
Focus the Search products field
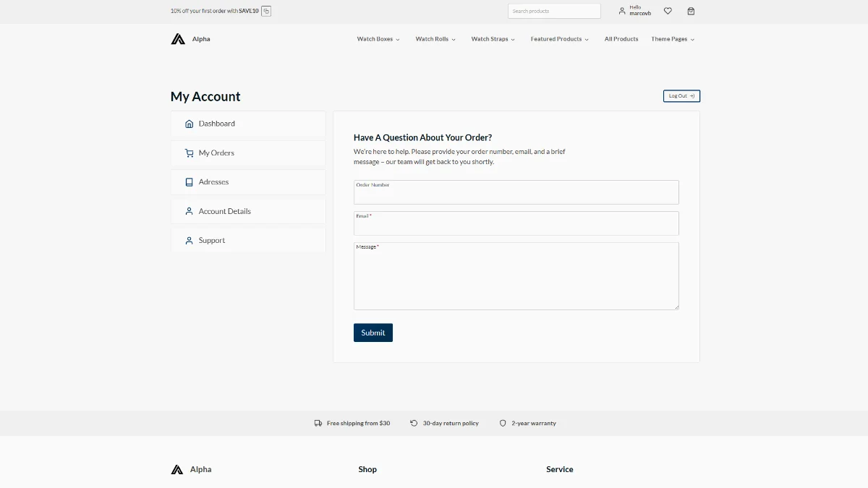pos(553,11)
